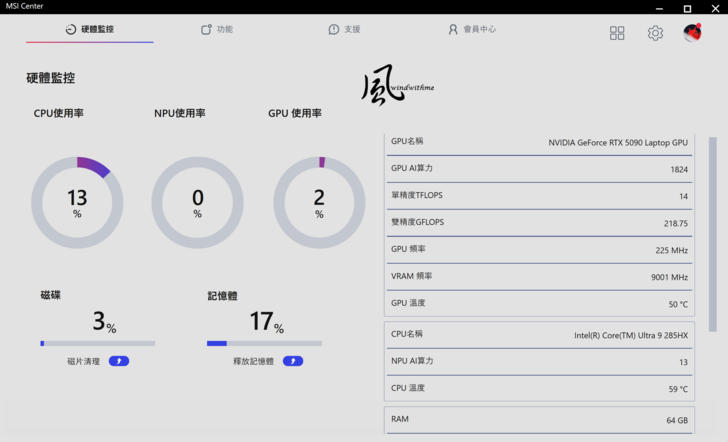This screenshot has width=728, height=442.
Task: Click the 磁碟 usage progress bar
Action: (x=98, y=343)
